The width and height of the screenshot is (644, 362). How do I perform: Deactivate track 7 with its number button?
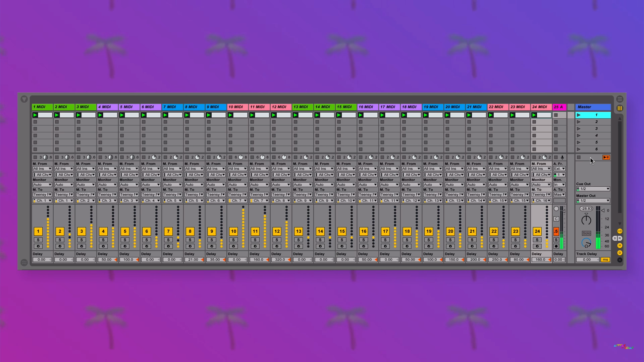tap(168, 231)
